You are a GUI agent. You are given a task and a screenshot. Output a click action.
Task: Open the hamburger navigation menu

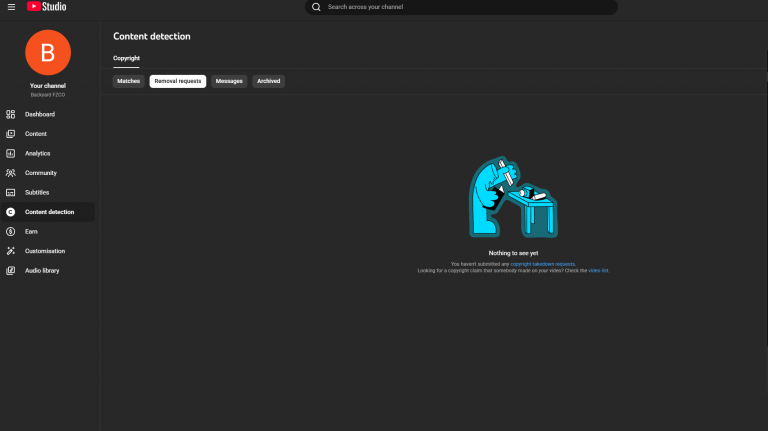(11, 7)
